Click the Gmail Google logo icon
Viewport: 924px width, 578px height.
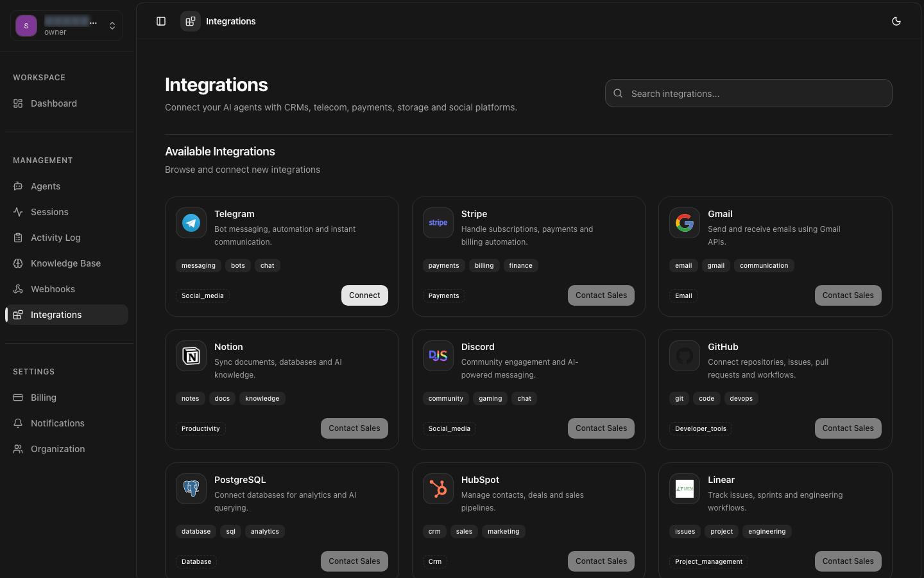685,223
